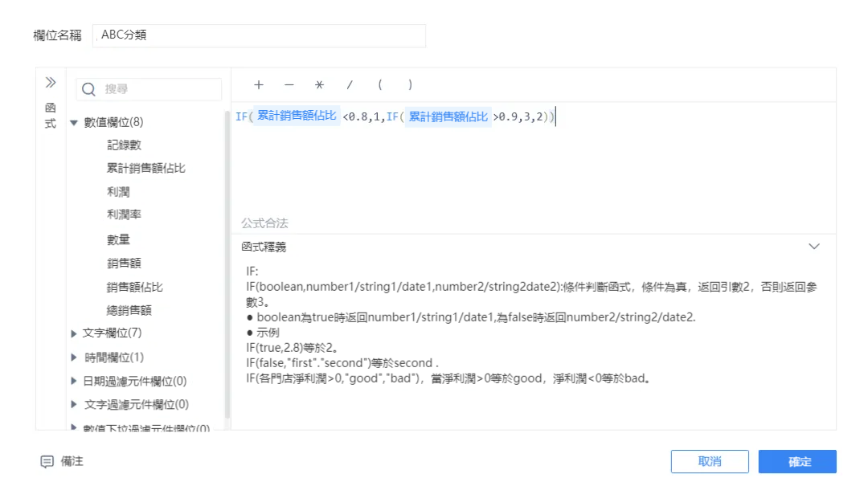
Task: Insert the multiply asterisk operator
Action: [x=319, y=84]
